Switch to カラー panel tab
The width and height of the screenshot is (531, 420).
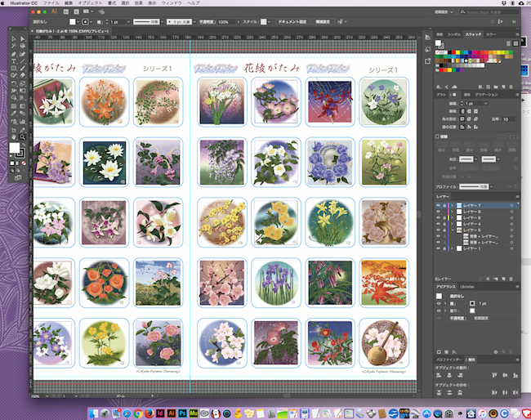(491, 34)
